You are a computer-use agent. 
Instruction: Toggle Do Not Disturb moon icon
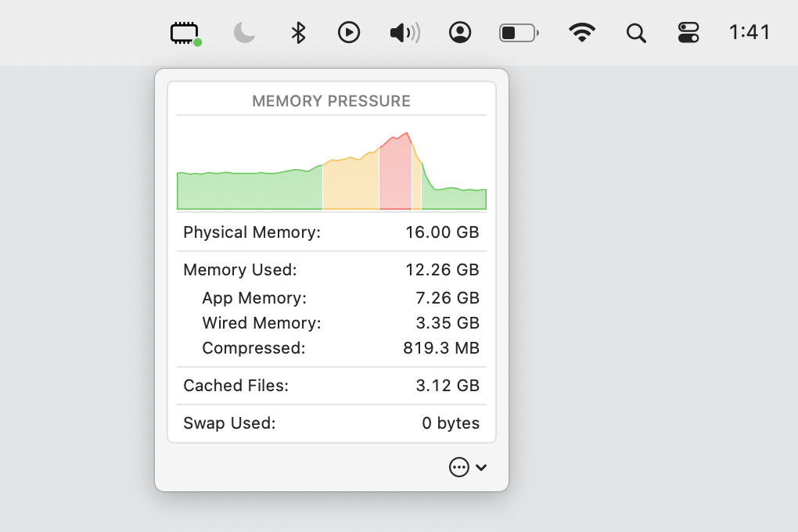pyautogui.click(x=245, y=33)
